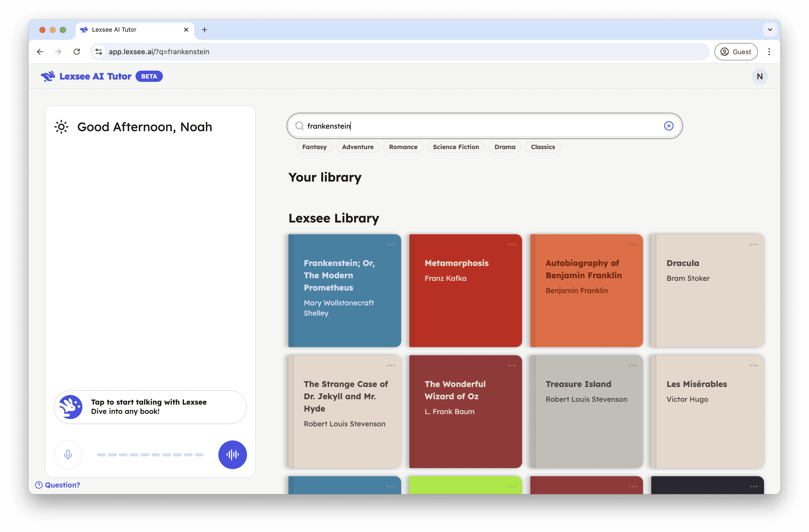Click the microphone icon
The image size is (809, 532).
point(68,455)
